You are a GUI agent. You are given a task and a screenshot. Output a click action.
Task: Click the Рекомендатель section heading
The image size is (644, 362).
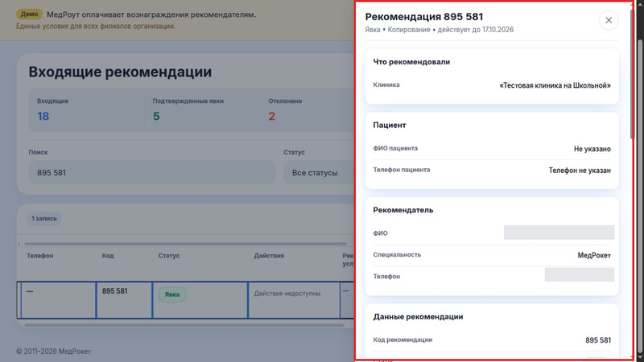point(403,210)
